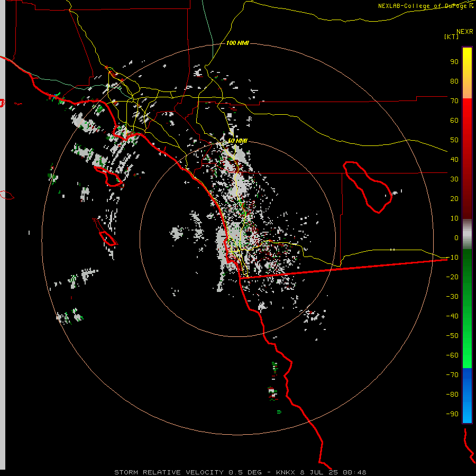Click the -90 scale value
Image resolution: width=476 pixels, height=476 pixels.
point(452,414)
